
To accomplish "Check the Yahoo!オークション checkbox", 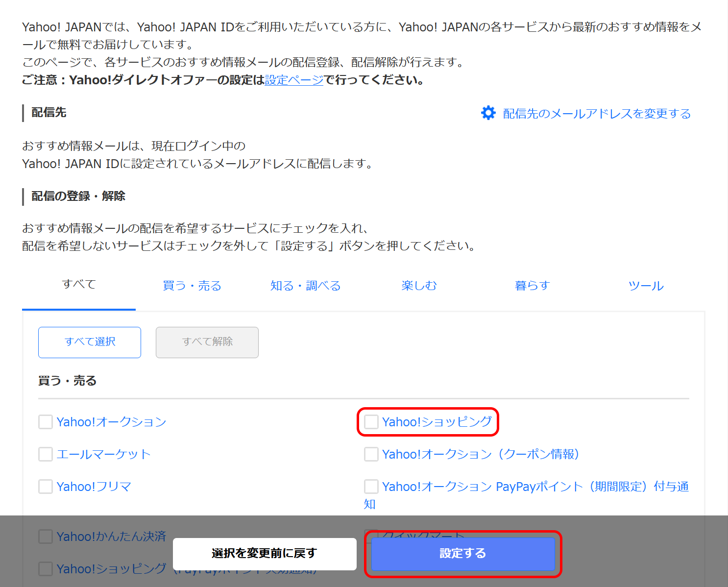I will point(45,422).
